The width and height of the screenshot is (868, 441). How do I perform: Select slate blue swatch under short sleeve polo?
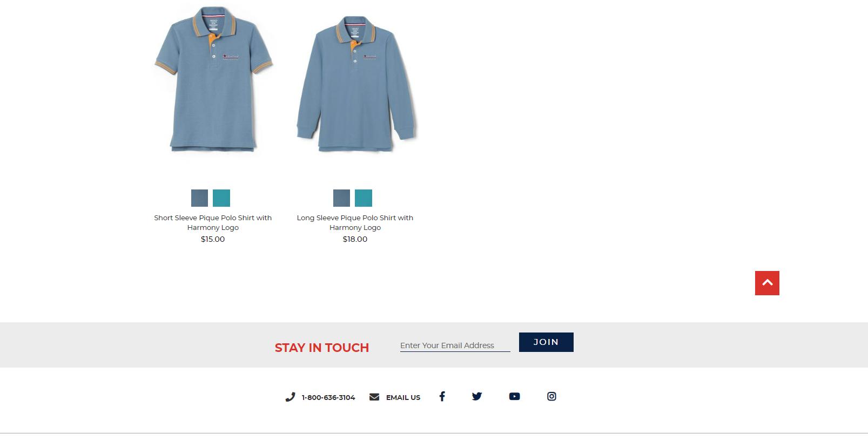coord(199,198)
